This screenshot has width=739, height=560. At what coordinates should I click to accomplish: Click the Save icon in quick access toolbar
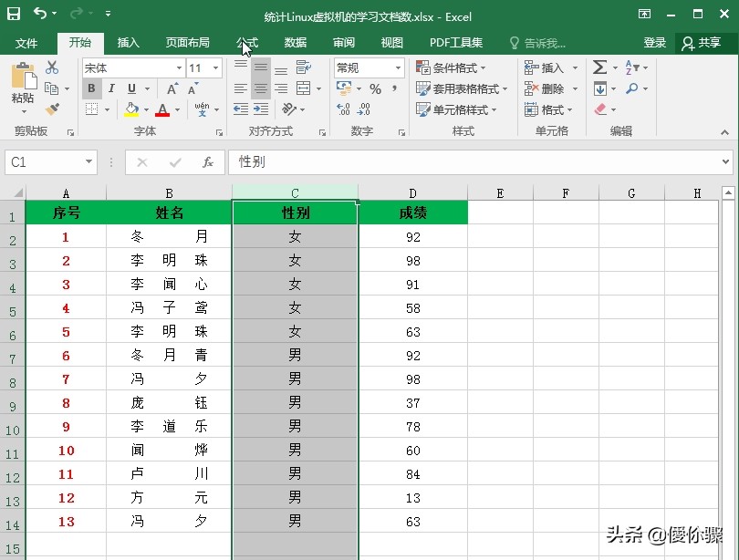pyautogui.click(x=14, y=14)
